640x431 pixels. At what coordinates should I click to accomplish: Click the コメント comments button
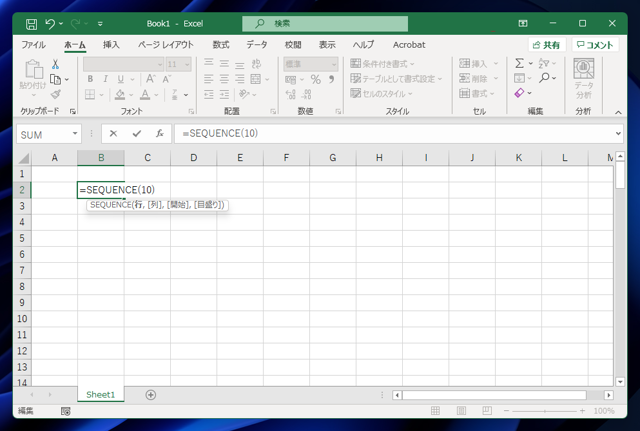[595, 45]
